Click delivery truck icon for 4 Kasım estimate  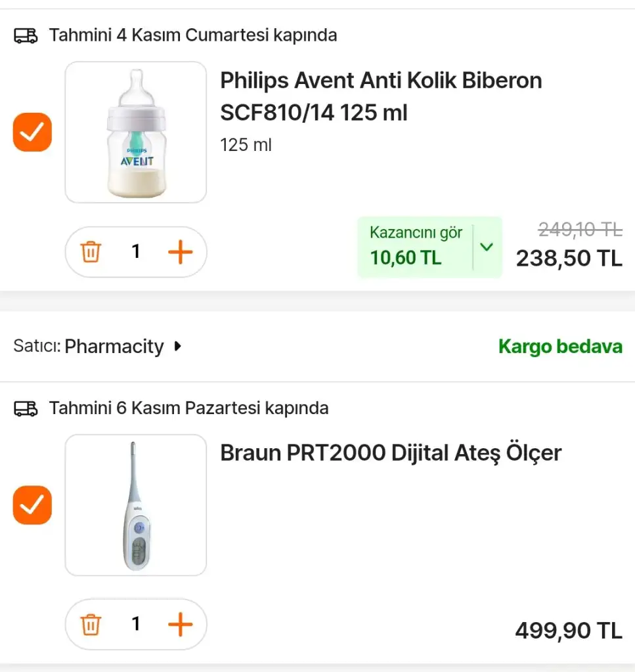click(x=26, y=35)
